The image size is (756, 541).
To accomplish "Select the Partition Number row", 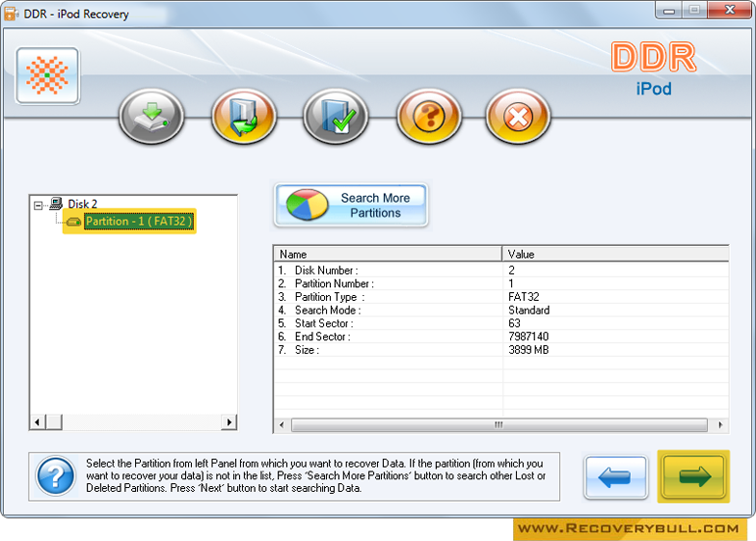I will pyautogui.click(x=501, y=283).
